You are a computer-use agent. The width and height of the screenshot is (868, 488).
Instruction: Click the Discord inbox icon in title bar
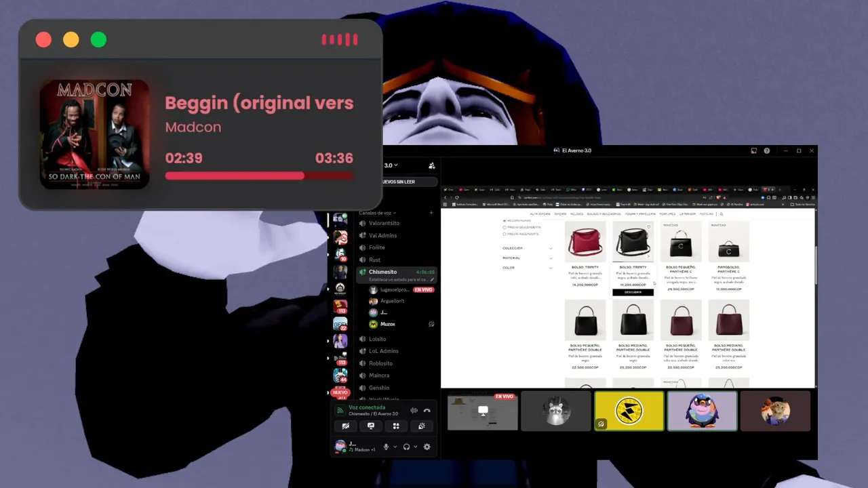(x=753, y=150)
